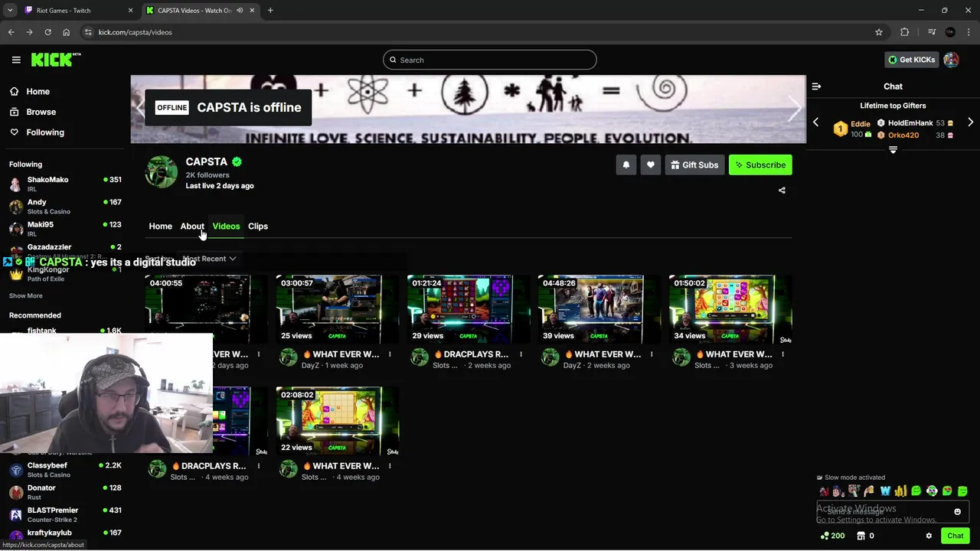The height and width of the screenshot is (551, 980).
Task: Open options menu for the 3 weeks ago video
Action: (782, 354)
